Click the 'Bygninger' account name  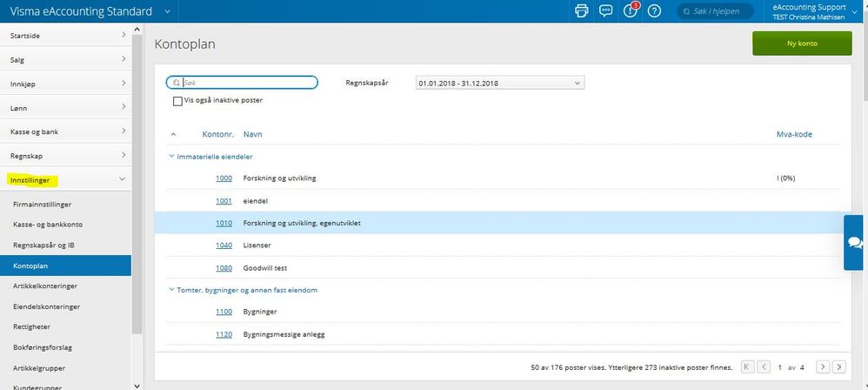(x=260, y=312)
